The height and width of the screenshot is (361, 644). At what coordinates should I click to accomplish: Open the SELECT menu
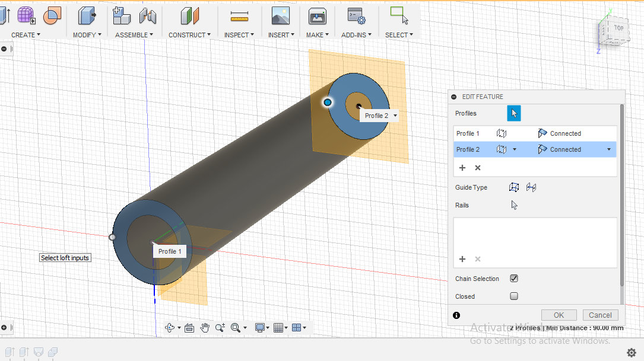pyautogui.click(x=399, y=35)
